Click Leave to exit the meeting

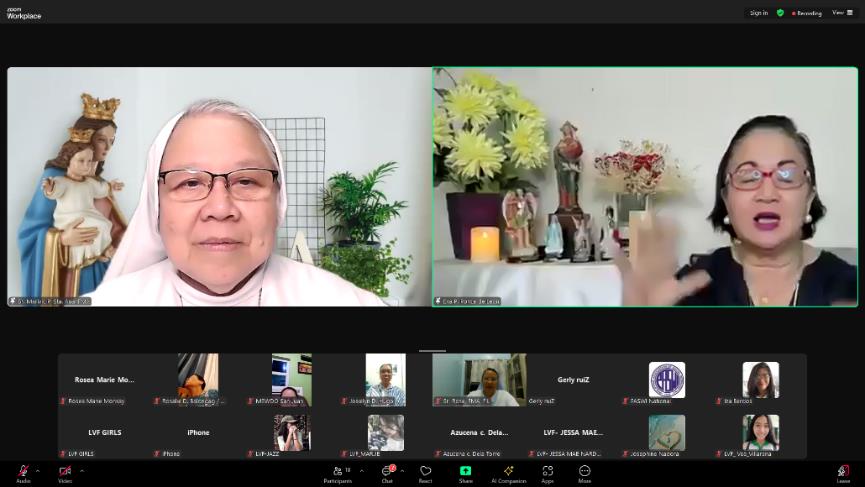[843, 472]
